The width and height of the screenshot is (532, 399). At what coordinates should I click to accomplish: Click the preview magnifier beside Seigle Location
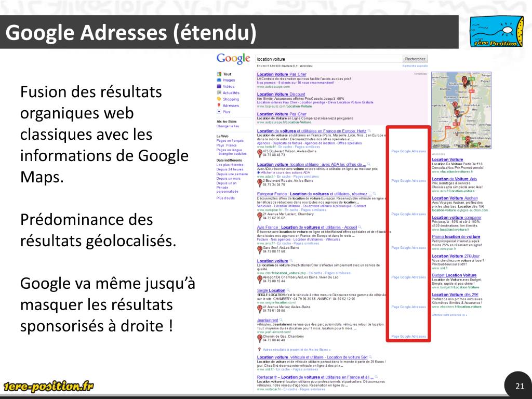(x=288, y=290)
